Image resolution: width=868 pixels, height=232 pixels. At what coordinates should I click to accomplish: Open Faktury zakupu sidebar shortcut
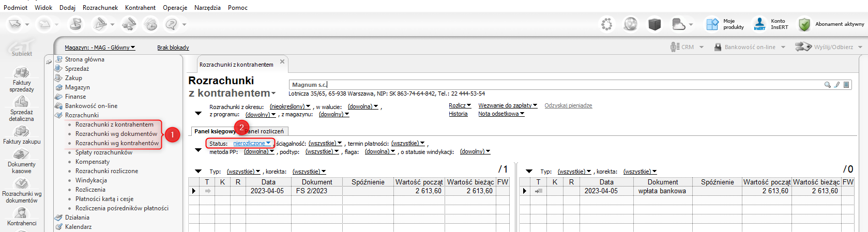pyautogui.click(x=22, y=135)
